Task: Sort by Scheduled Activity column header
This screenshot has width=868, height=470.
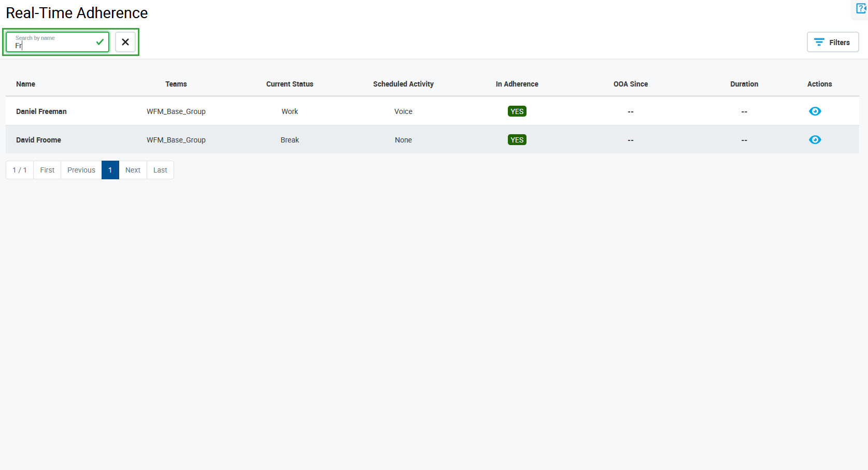Action: 403,84
